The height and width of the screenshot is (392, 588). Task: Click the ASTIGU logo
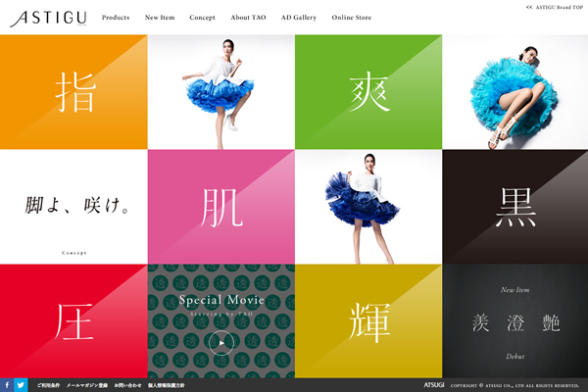pyautogui.click(x=45, y=18)
